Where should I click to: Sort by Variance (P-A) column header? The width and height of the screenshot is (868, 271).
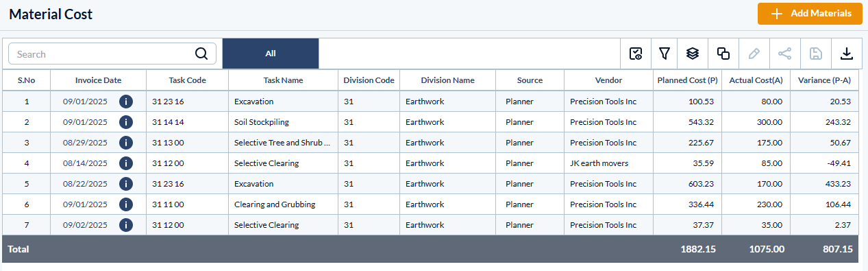pos(825,80)
